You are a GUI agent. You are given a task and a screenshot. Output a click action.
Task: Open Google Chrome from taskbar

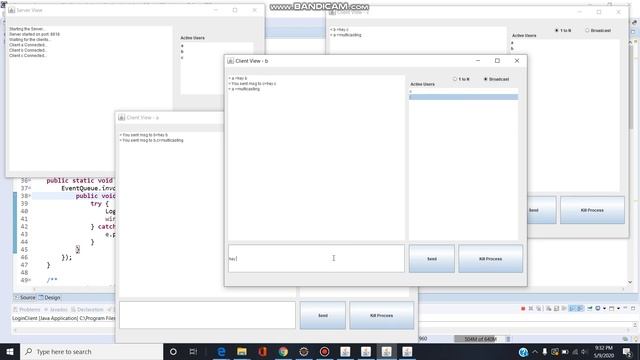(x=283, y=351)
